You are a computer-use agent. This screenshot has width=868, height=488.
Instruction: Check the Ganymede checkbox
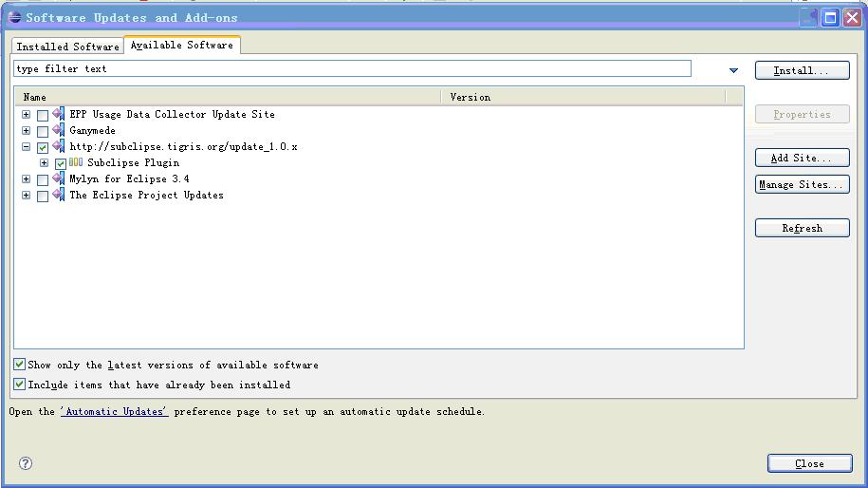[x=43, y=131]
